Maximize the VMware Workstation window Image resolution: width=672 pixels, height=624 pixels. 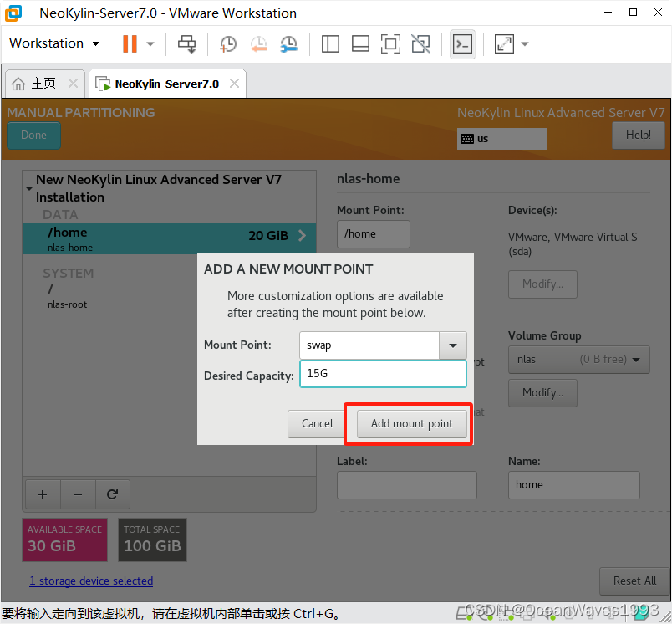[633, 13]
